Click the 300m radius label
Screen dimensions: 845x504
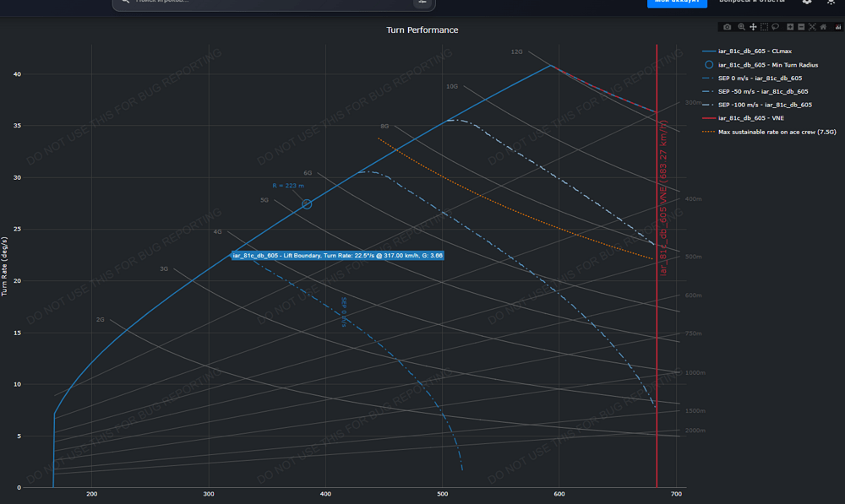693,102
